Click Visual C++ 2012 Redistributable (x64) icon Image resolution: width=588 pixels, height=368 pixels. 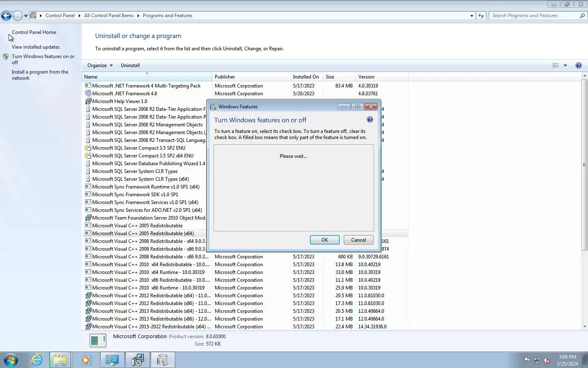pos(88,296)
